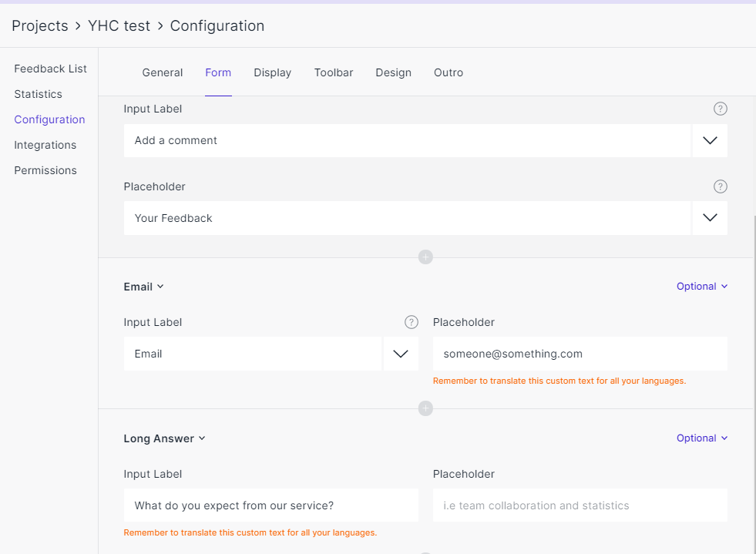The width and height of the screenshot is (756, 554).
Task: Click plus icon above Long Answer section
Action: tap(425, 408)
